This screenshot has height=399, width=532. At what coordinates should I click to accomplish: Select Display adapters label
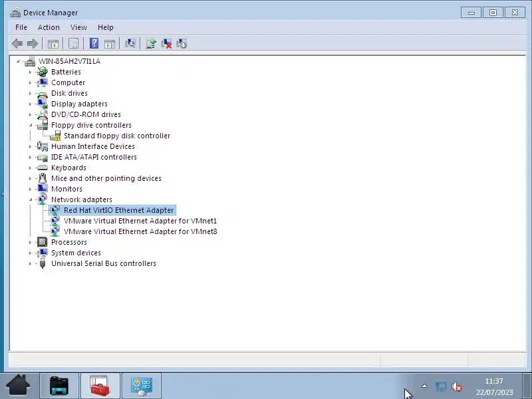coord(79,104)
